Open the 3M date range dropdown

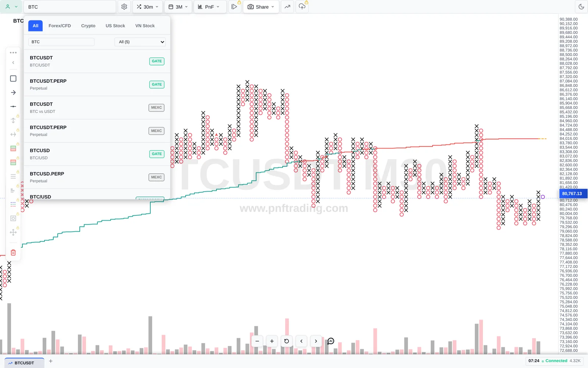[x=178, y=7]
